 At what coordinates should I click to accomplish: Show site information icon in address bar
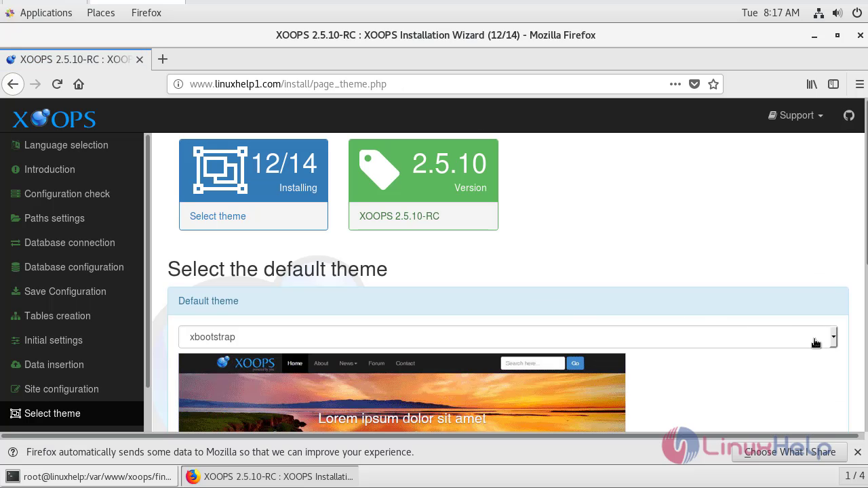178,84
